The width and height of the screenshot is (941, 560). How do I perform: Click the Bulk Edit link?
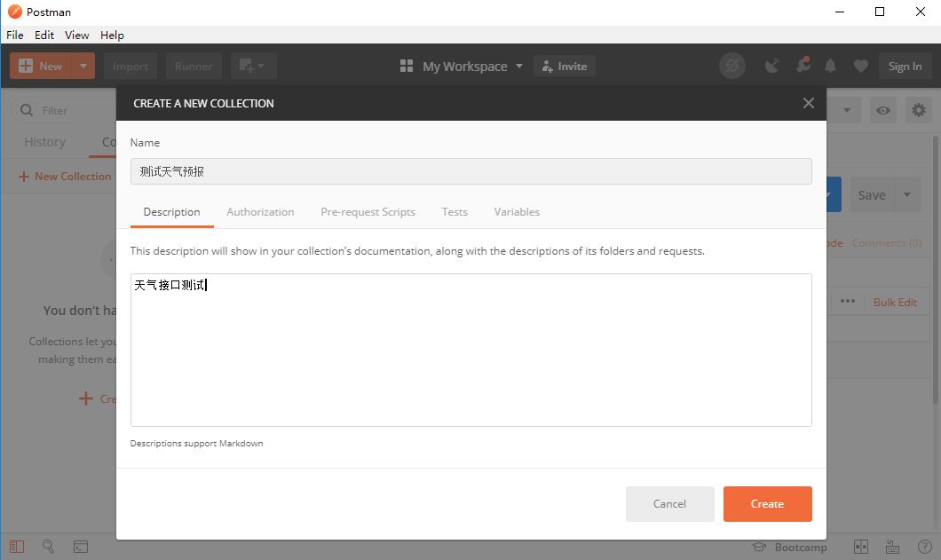[895, 303]
